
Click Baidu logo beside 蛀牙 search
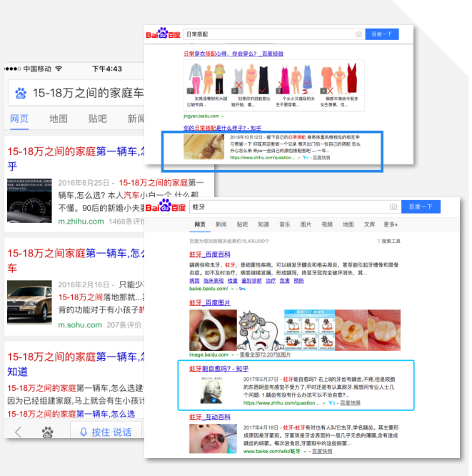click(167, 207)
